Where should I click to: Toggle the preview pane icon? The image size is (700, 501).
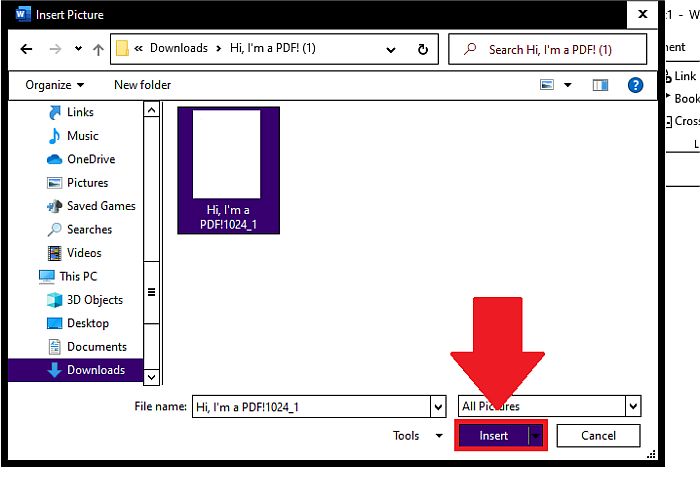[600, 85]
